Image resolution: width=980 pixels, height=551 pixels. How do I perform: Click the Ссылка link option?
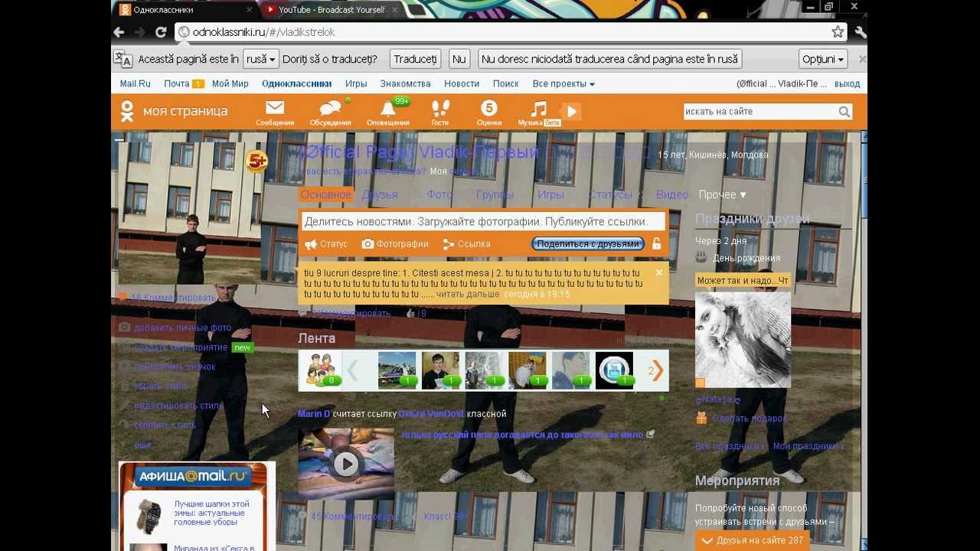click(466, 244)
